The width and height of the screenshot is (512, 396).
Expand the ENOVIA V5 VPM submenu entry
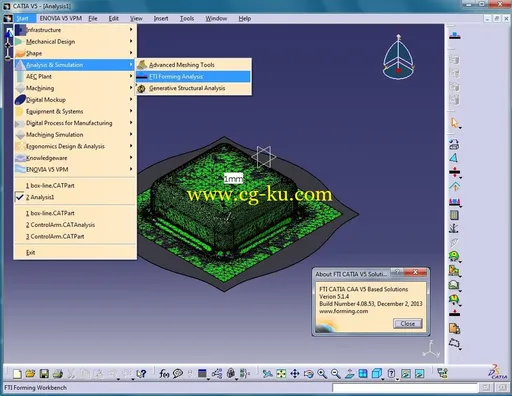click(x=75, y=169)
